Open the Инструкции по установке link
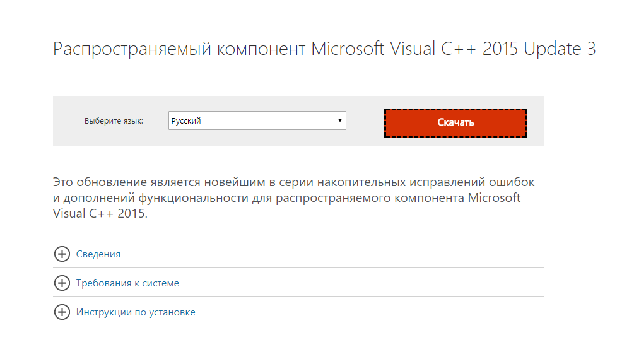634x364 pixels. click(x=136, y=312)
